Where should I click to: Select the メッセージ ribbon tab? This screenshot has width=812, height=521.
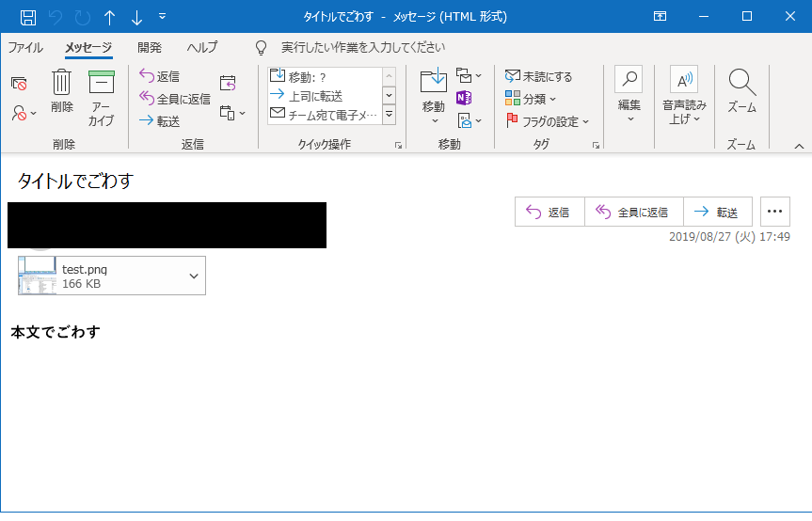tap(88, 48)
